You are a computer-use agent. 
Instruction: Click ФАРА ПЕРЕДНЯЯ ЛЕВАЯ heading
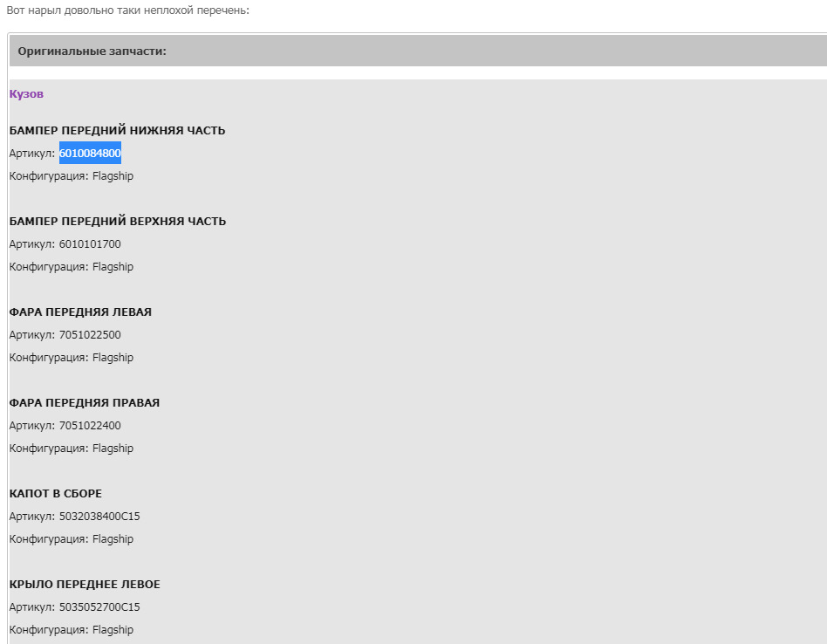pyautogui.click(x=80, y=312)
